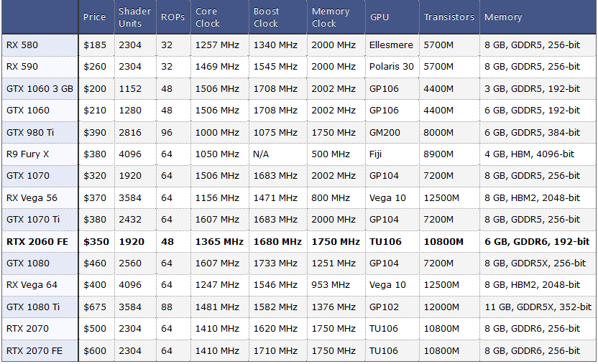Click the 500 MHz memory clock value
Viewport: 598px width, 364px height.
[x=331, y=154]
